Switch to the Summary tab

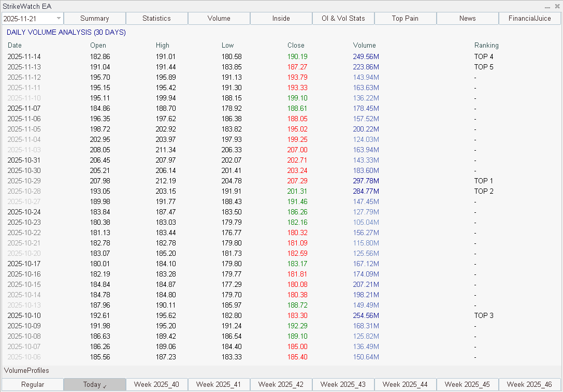(95, 18)
